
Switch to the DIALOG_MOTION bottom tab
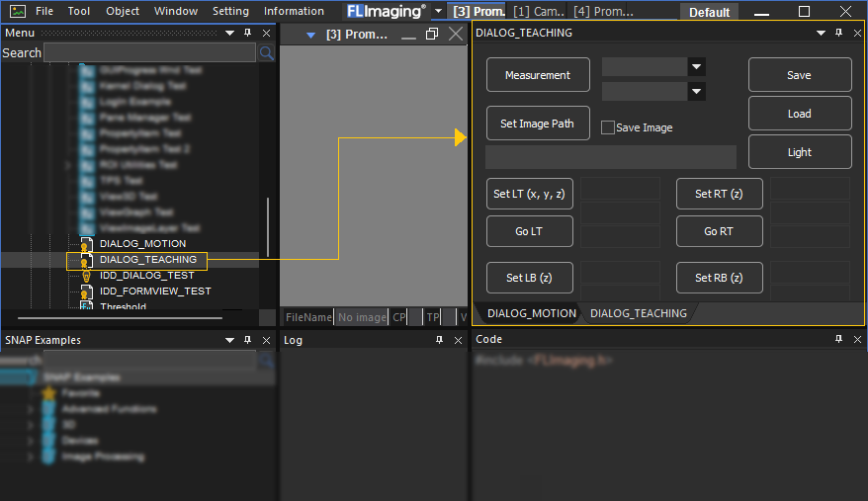coord(532,313)
